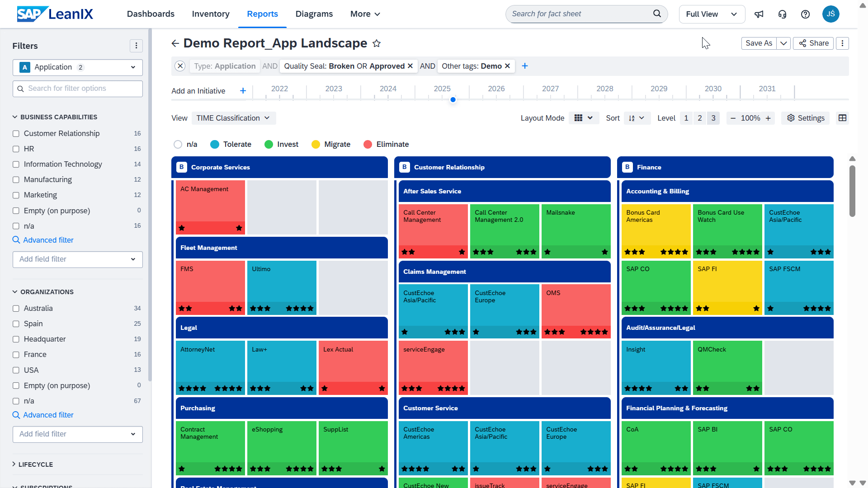Go to the Inventory tab
The width and height of the screenshot is (868, 488).
click(211, 14)
